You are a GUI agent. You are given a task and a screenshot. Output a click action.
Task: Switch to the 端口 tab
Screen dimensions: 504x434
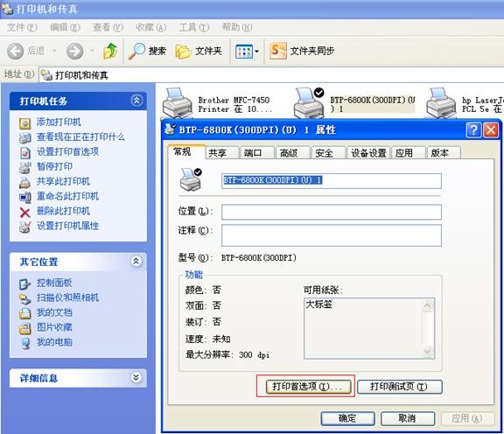pyautogui.click(x=258, y=153)
